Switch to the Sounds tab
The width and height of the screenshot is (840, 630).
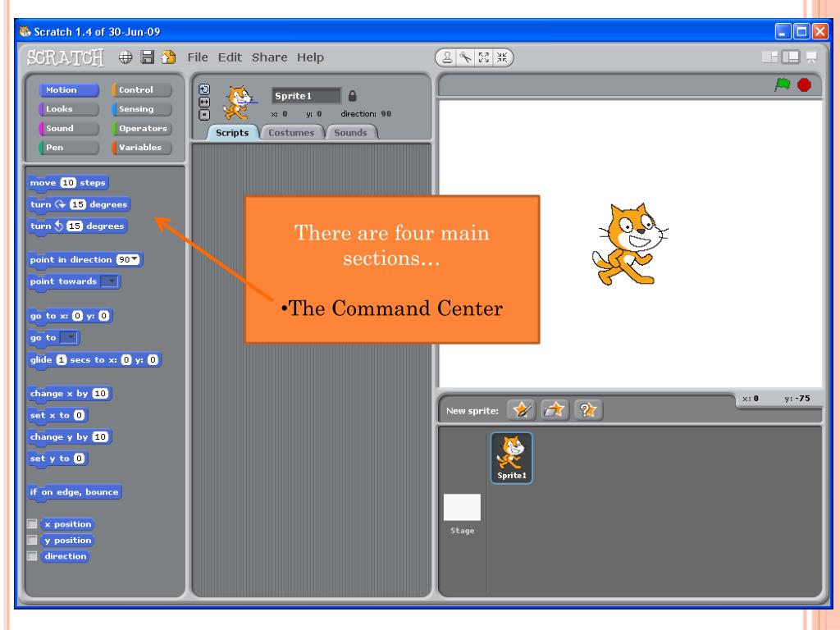[x=351, y=132]
